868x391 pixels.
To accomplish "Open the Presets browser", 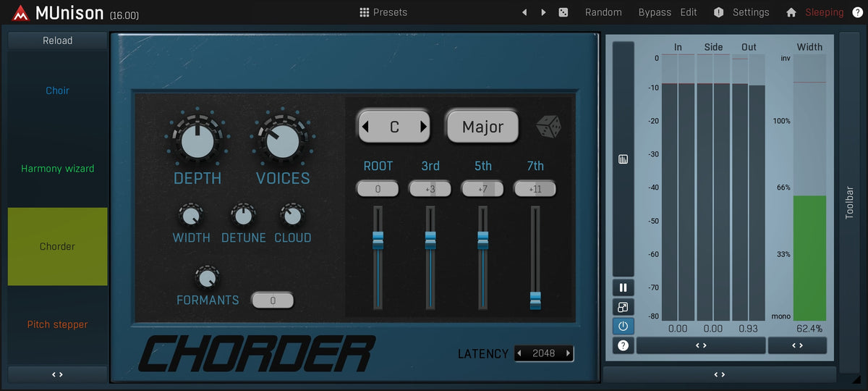I will tap(383, 12).
